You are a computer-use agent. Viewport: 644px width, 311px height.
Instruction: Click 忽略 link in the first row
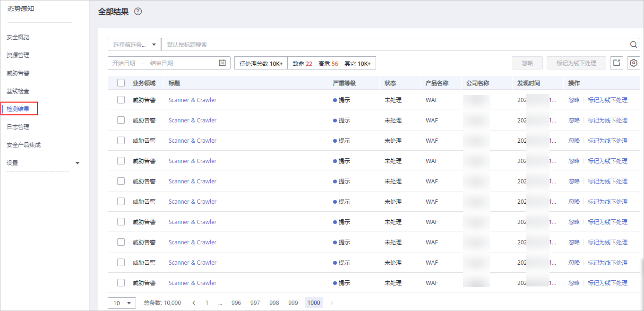coord(574,100)
